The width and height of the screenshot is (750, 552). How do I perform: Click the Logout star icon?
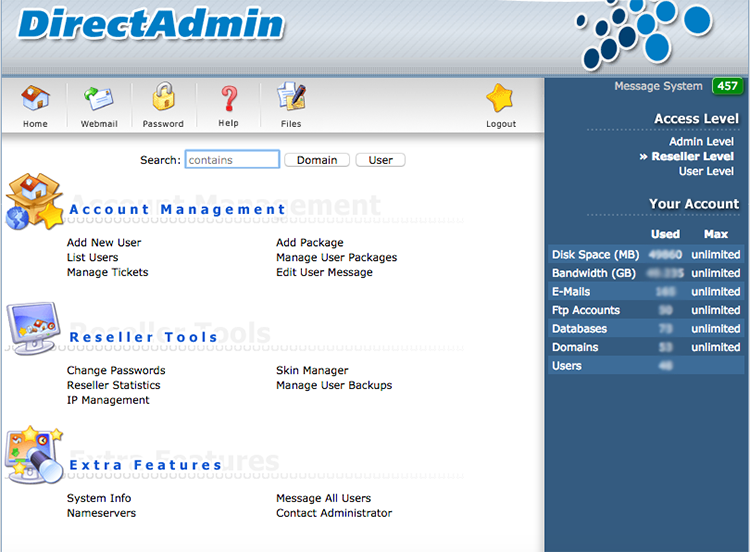pos(500,98)
